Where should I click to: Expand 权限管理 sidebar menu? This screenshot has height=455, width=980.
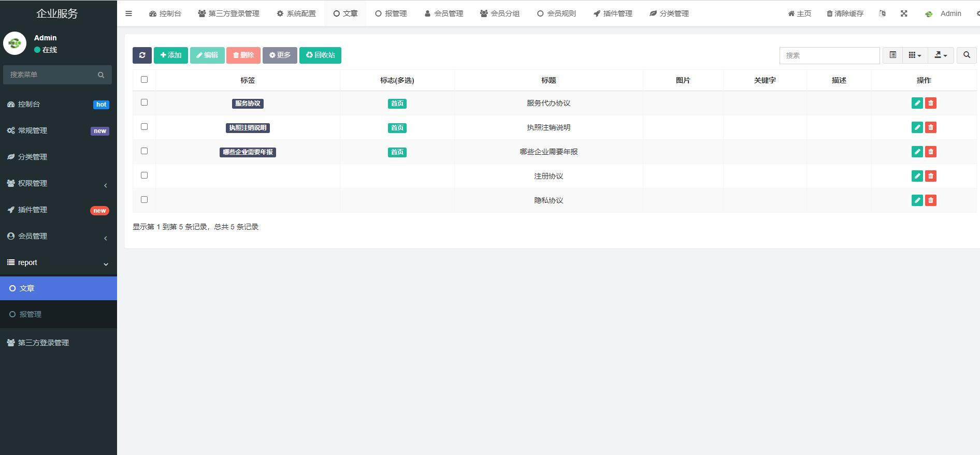click(x=58, y=183)
